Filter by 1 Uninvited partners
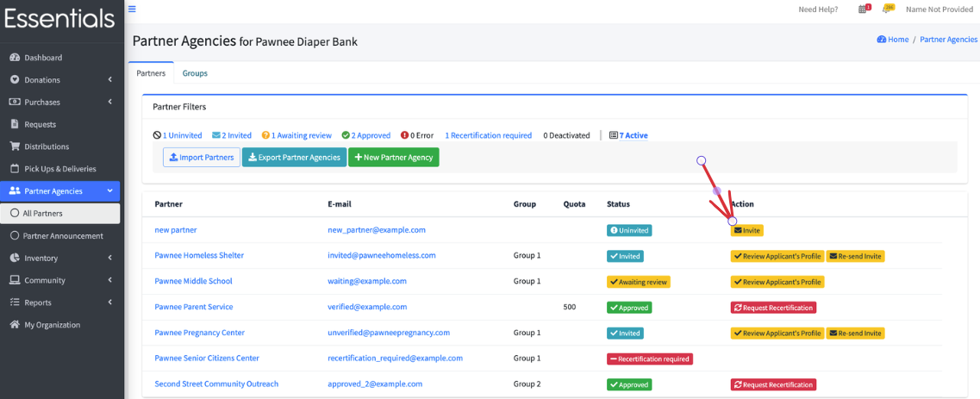The height and width of the screenshot is (399, 980). click(x=178, y=135)
